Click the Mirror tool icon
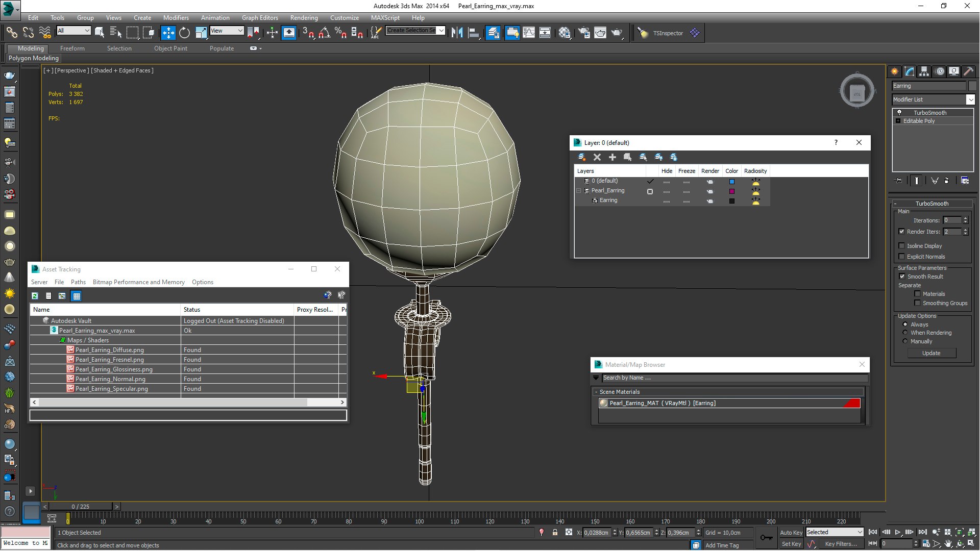Screen dimensions: 980x551 point(457,33)
